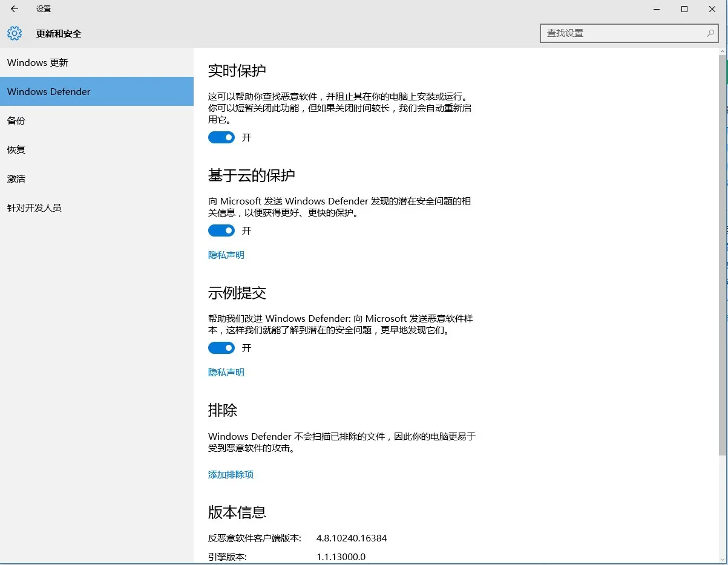Click 添加排除项 to add exclusion
This screenshot has width=728, height=565.
(x=231, y=475)
